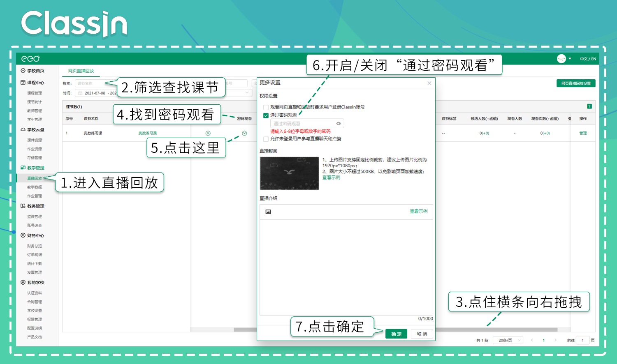
Task: Open the user avatar in the header
Action: pyautogui.click(x=561, y=59)
